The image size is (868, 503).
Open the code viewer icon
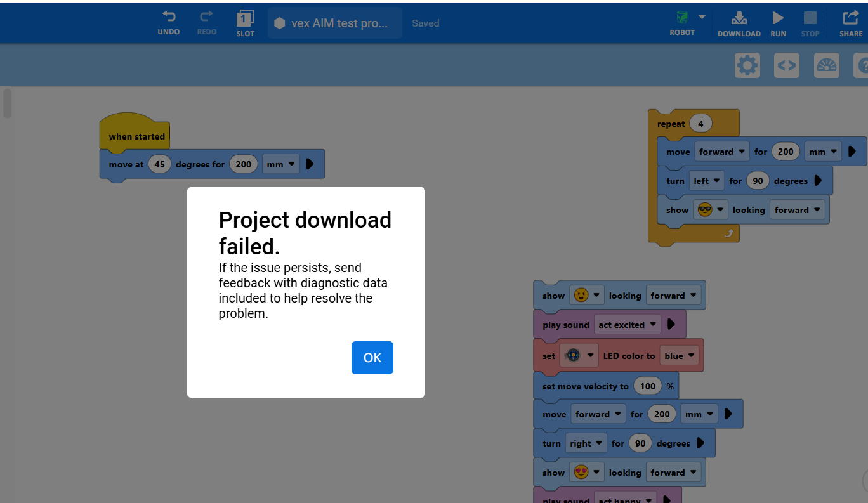click(786, 65)
